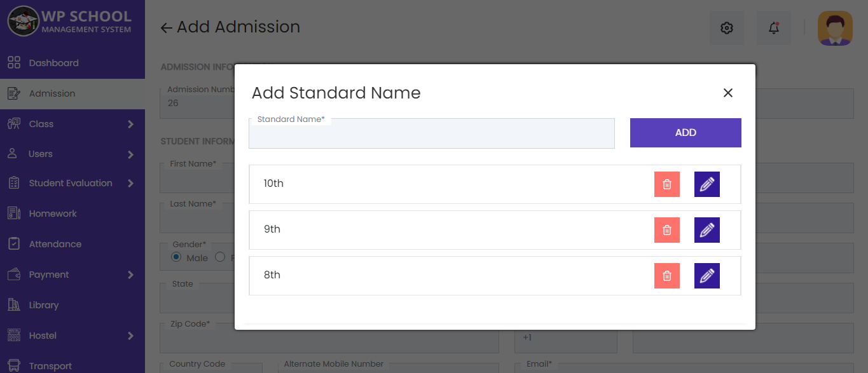Edit the 9th standard name
The image size is (868, 373).
(x=706, y=229)
